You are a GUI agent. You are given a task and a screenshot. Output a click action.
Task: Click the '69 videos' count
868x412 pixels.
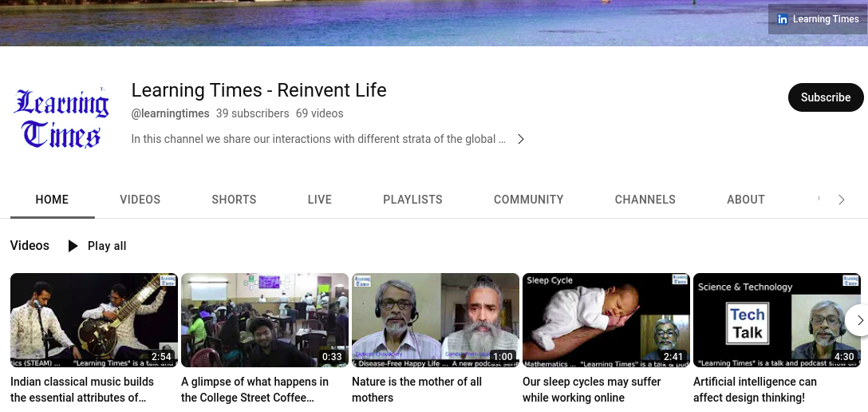click(319, 113)
